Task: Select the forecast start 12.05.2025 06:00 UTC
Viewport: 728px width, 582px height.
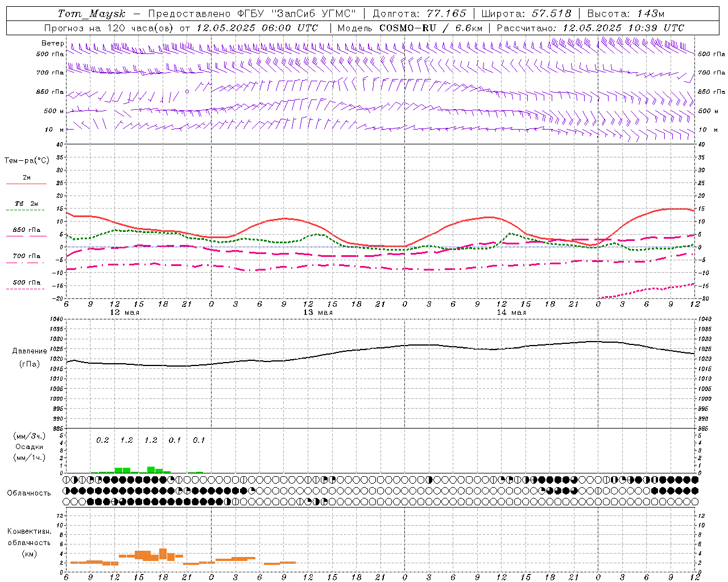Action: (257, 28)
